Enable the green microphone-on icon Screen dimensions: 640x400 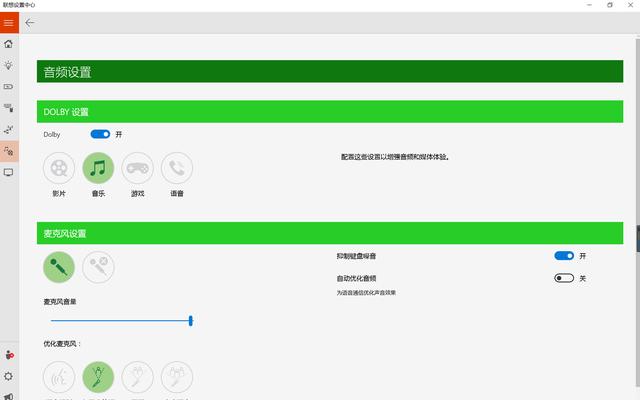[x=59, y=267]
